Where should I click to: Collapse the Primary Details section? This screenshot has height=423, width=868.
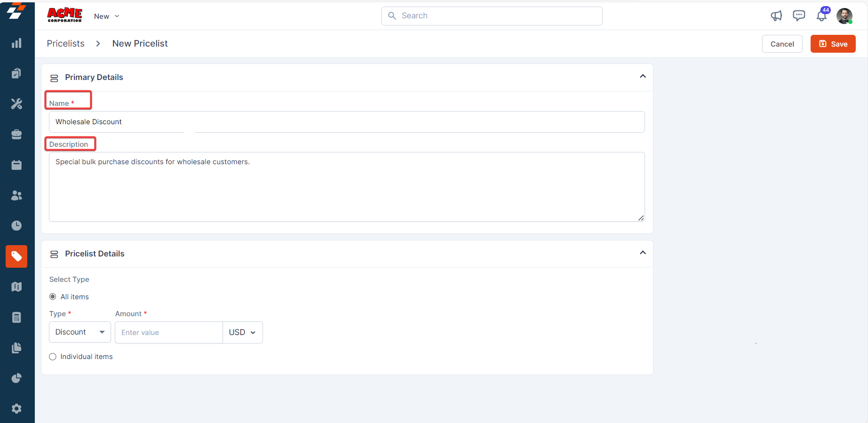643,76
